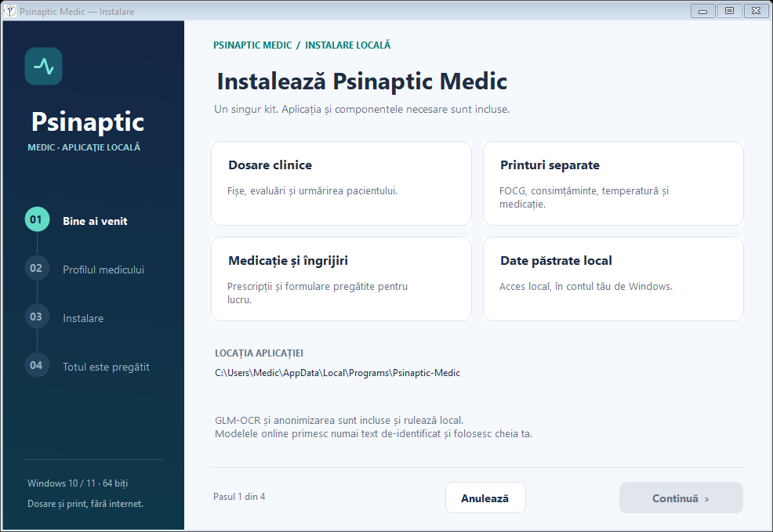Image resolution: width=773 pixels, height=532 pixels.
Task: Open the Bine ai venit step
Action: 95,221
